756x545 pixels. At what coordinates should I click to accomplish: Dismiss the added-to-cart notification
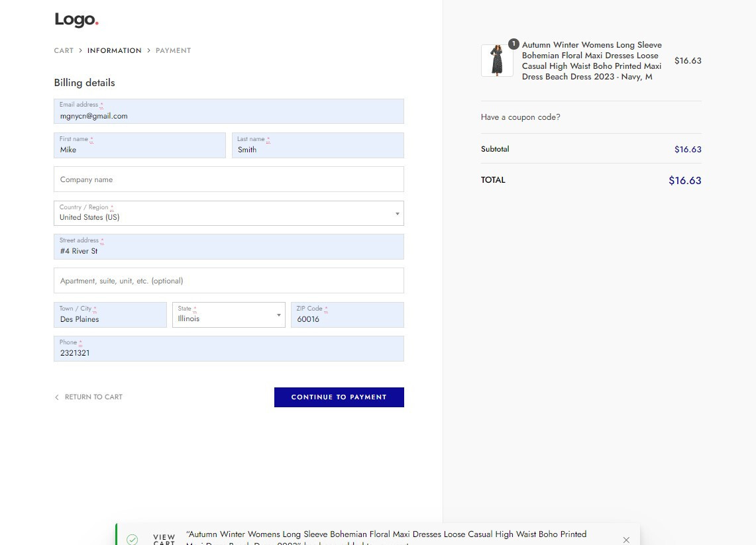pyautogui.click(x=626, y=540)
